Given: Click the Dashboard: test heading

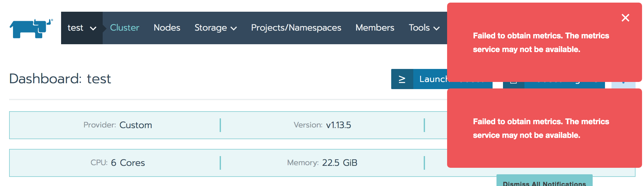Looking at the screenshot, I should tap(60, 79).
